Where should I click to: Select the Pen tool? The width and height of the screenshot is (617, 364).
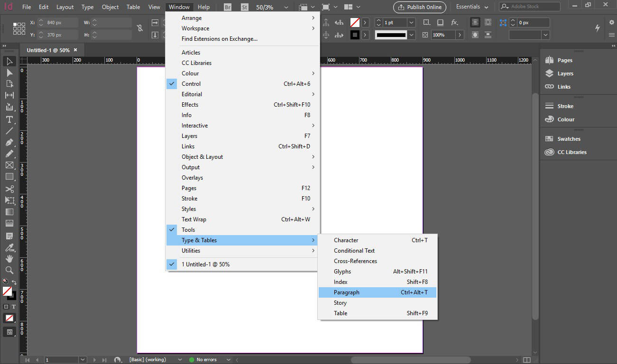pos(9,142)
